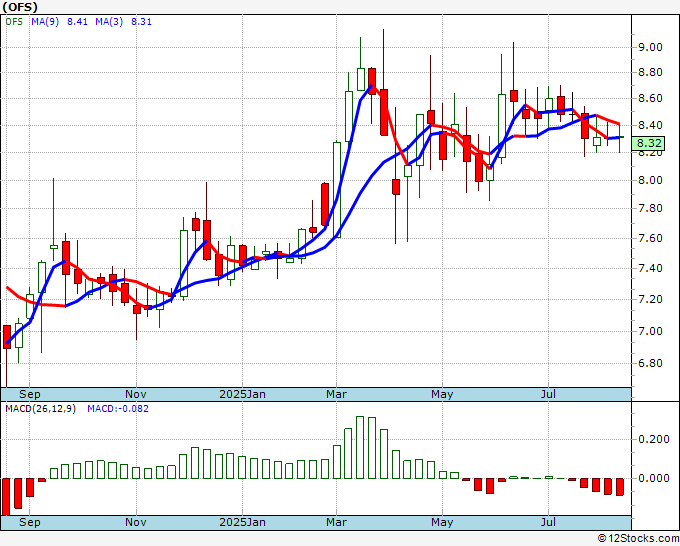Image resolution: width=680 pixels, height=546 pixels.
Task: Click May on the MACD panel axis
Action: coord(442,522)
